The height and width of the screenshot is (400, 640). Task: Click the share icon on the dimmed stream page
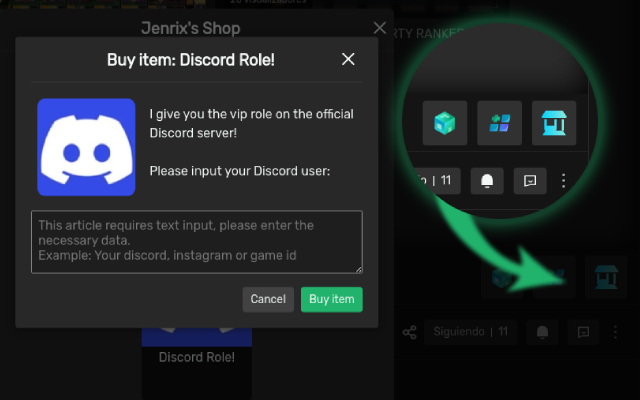[409, 332]
